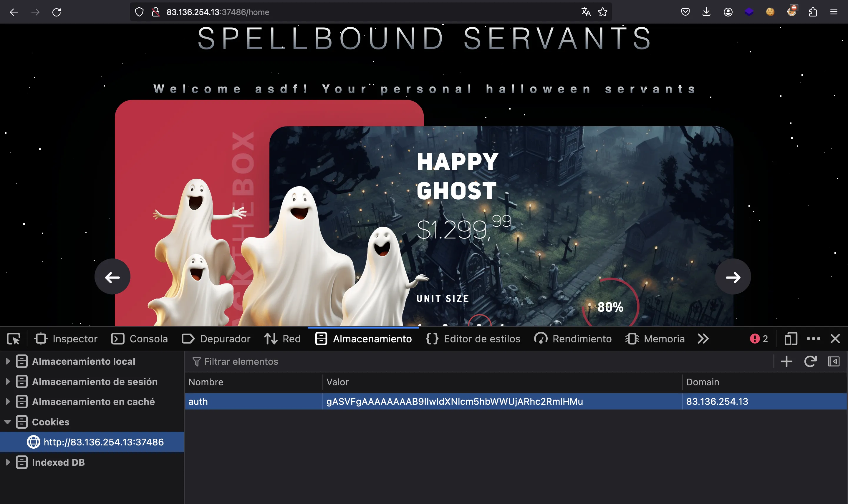The width and height of the screenshot is (848, 504).
Task: Refresh the storage table with the reload icon
Action: 810,361
